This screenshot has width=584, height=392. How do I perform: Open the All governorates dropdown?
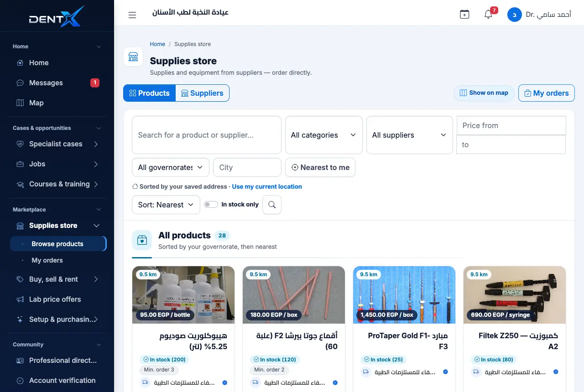[x=171, y=167]
